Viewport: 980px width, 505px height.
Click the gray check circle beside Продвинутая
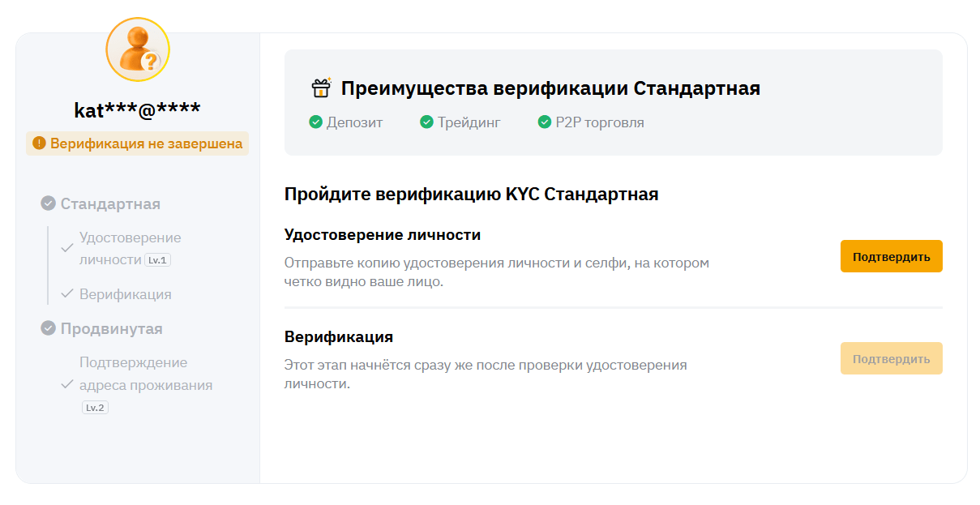[48, 328]
